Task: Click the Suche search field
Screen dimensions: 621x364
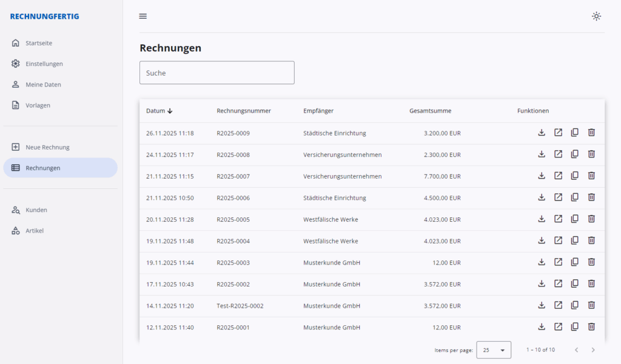Action: pyautogui.click(x=217, y=73)
